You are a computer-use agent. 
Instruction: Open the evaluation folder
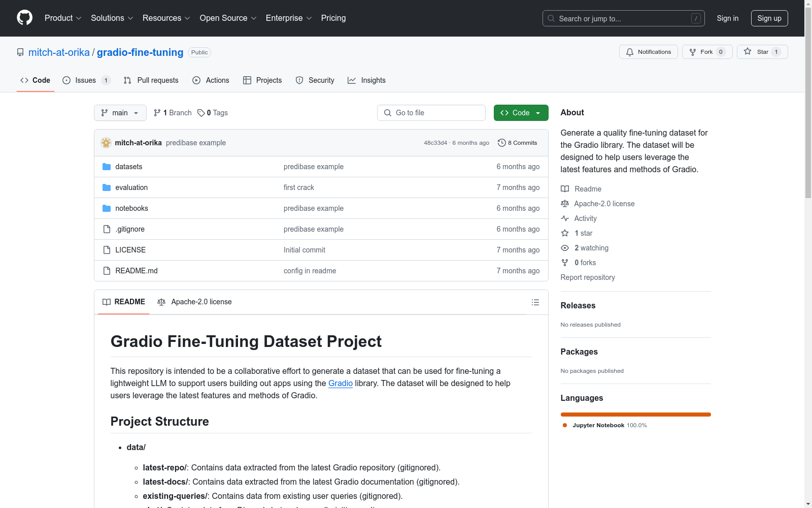click(x=131, y=187)
